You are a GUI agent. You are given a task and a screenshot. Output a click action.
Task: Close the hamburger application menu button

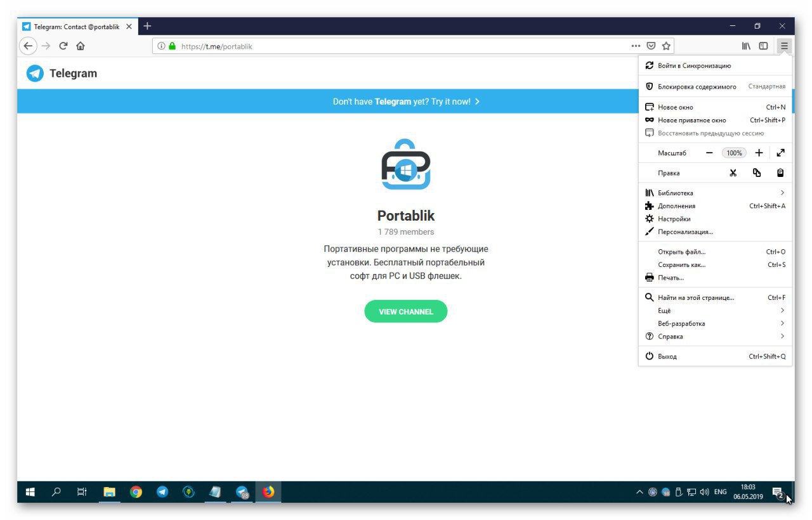(785, 46)
